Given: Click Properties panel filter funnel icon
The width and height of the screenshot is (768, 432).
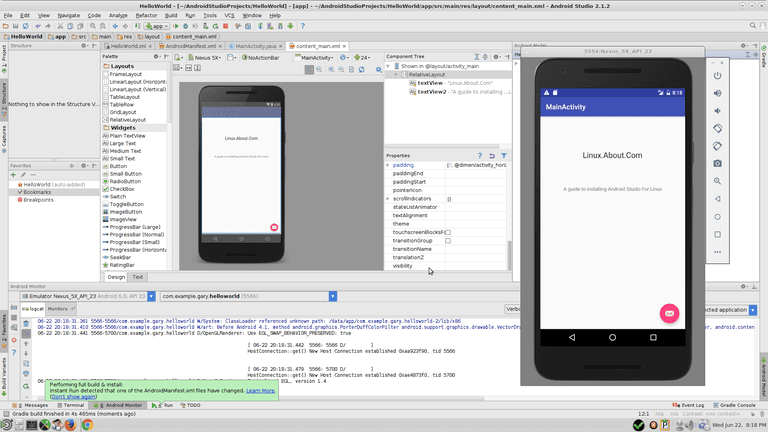Looking at the screenshot, I should (x=504, y=156).
